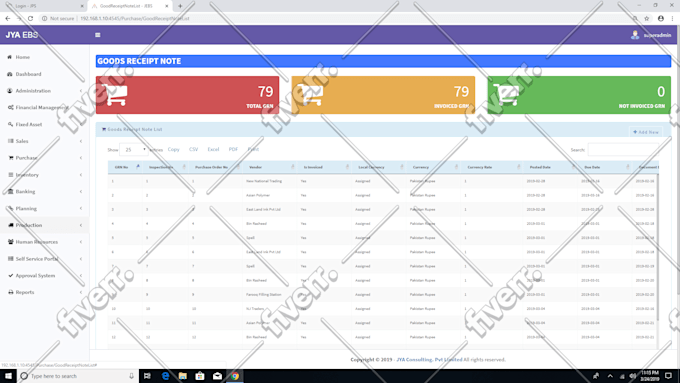Click the Financial Management gears icon
680x383 pixels.
click(x=10, y=107)
